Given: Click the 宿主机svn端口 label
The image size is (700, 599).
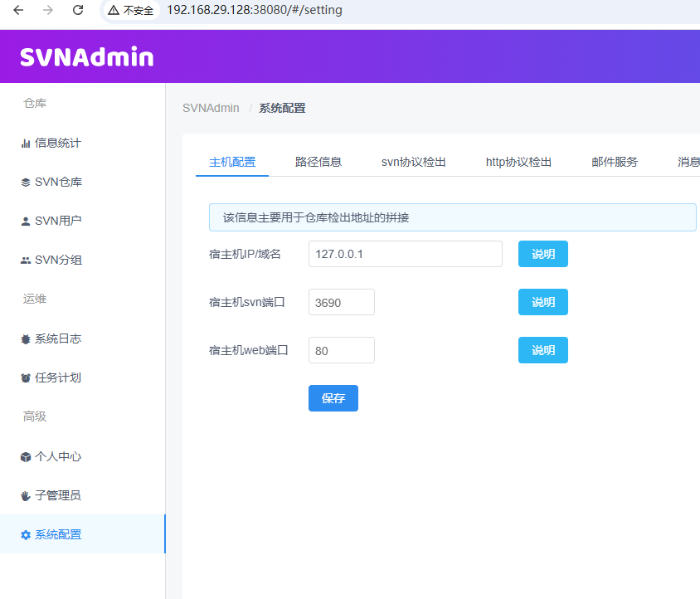Looking at the screenshot, I should [247, 302].
